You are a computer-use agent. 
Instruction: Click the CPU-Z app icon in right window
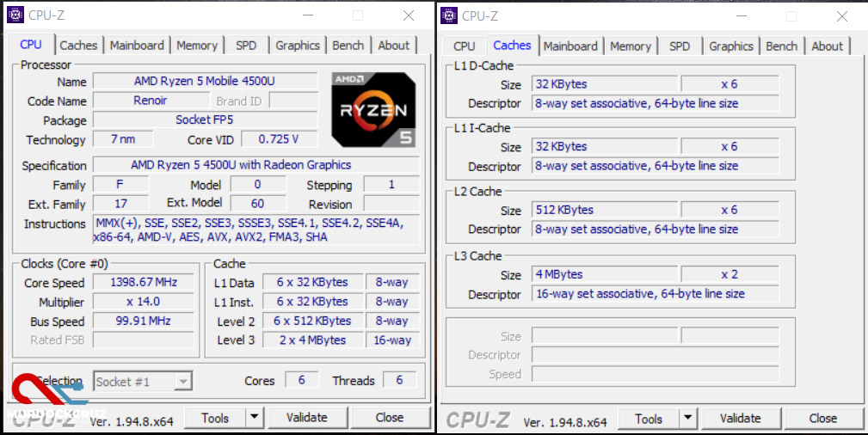449,15
